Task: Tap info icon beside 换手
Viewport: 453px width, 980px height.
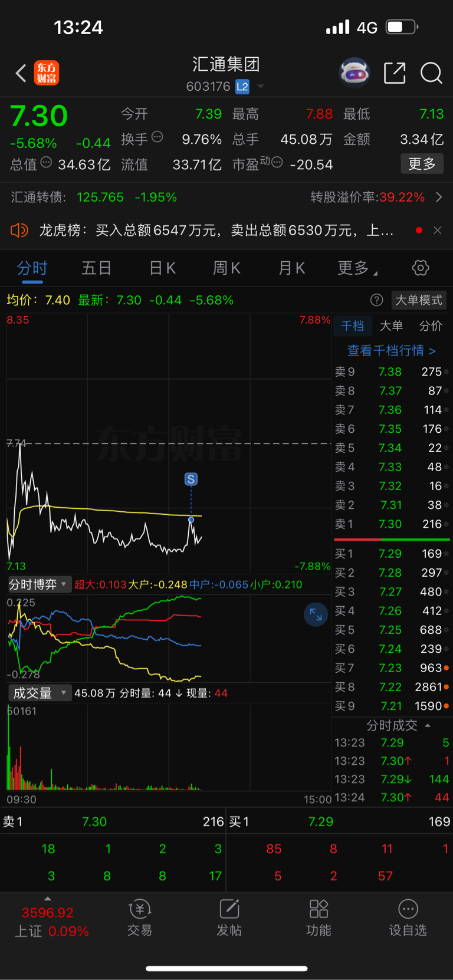Action: click(x=157, y=137)
